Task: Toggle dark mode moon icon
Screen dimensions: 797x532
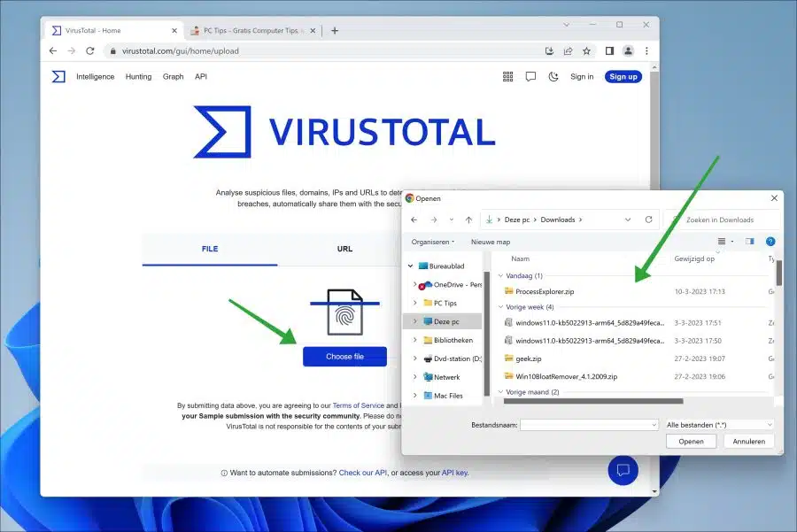Action: [553, 77]
